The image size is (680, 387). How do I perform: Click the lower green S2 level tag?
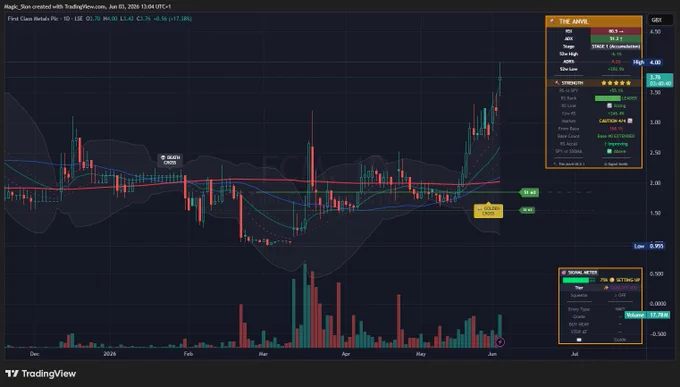[x=527, y=210]
